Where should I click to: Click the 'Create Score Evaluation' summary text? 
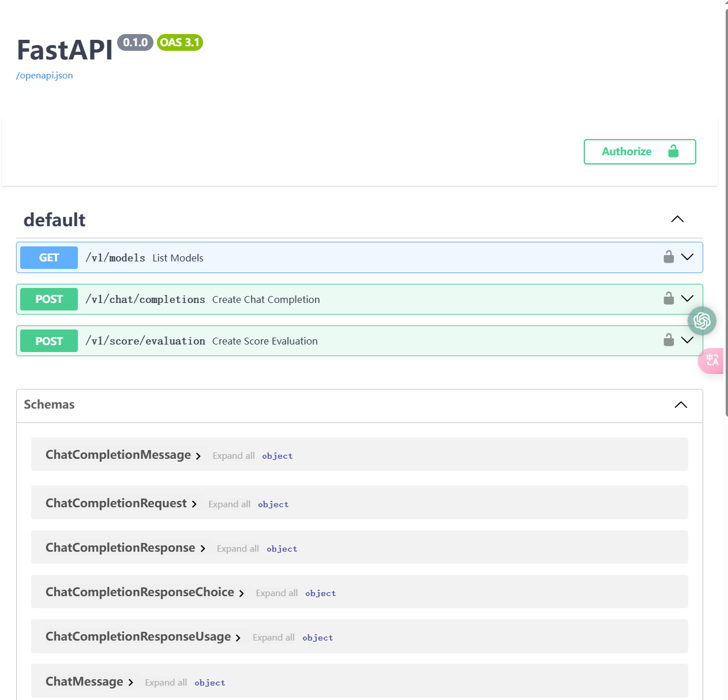pos(265,341)
